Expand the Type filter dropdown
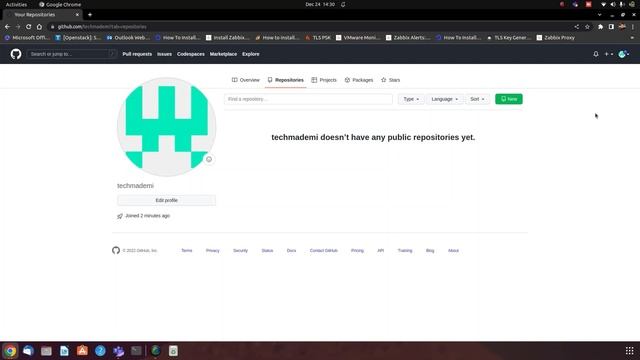Screen dimensions: 640x360 [x=411, y=99]
